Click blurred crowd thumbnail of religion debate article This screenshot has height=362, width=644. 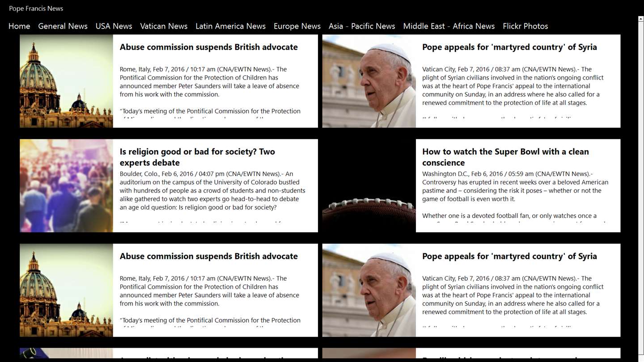point(66,185)
